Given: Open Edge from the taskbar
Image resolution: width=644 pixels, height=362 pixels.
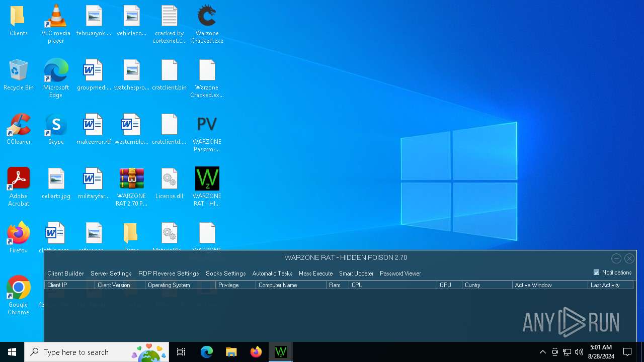Looking at the screenshot, I should click(x=207, y=352).
